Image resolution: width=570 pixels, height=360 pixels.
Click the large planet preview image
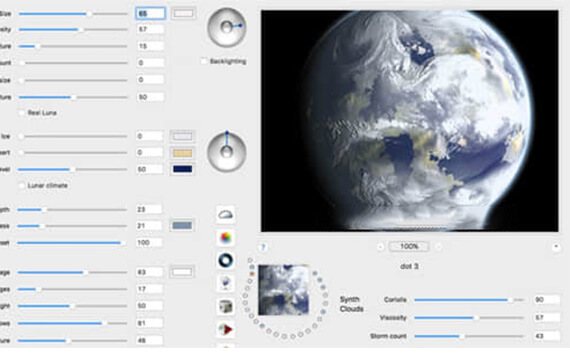410,121
